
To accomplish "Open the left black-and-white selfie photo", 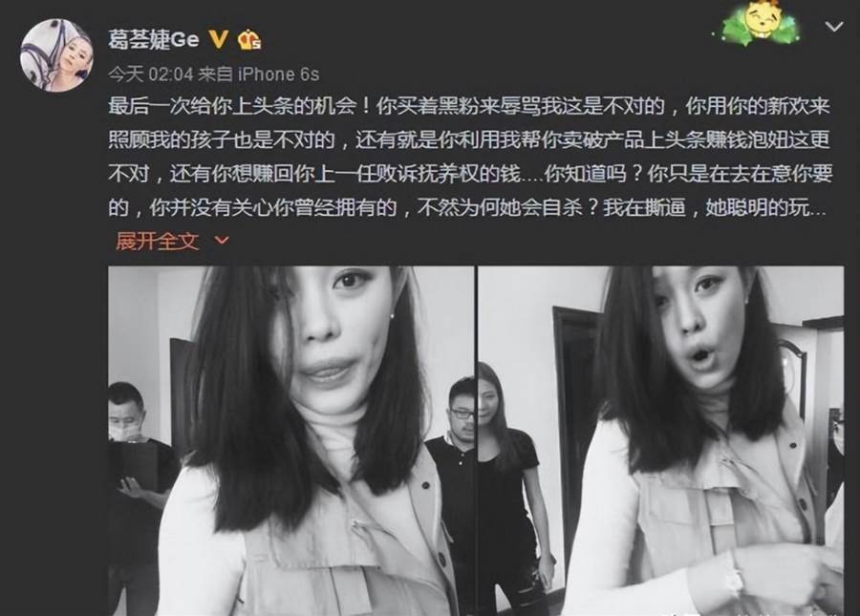I will tap(291, 440).
